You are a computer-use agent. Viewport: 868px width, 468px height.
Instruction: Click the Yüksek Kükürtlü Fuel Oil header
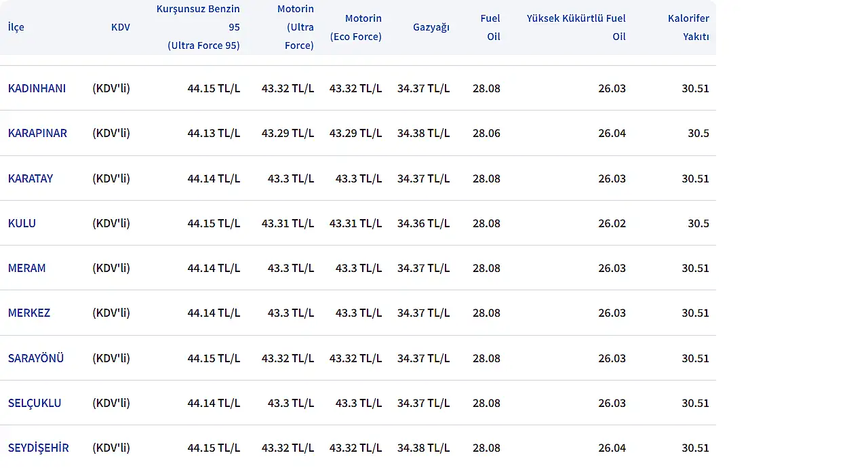tap(576, 27)
